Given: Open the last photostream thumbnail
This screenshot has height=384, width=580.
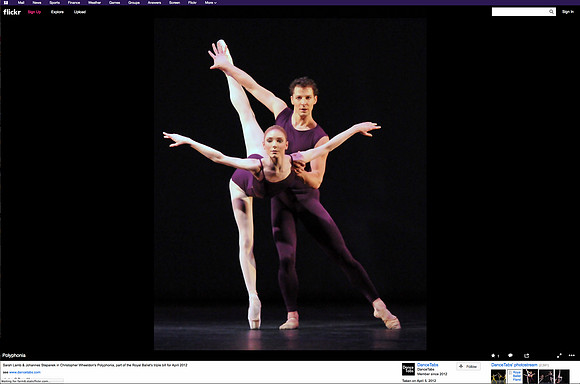Looking at the screenshot, I should point(562,377).
